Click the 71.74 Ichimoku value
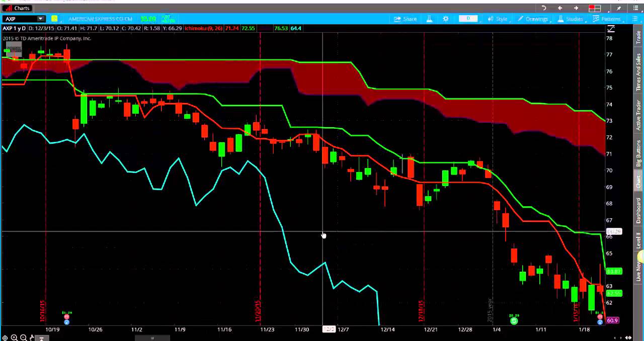Image resolution: width=644 pixels, height=341 pixels. [232, 29]
